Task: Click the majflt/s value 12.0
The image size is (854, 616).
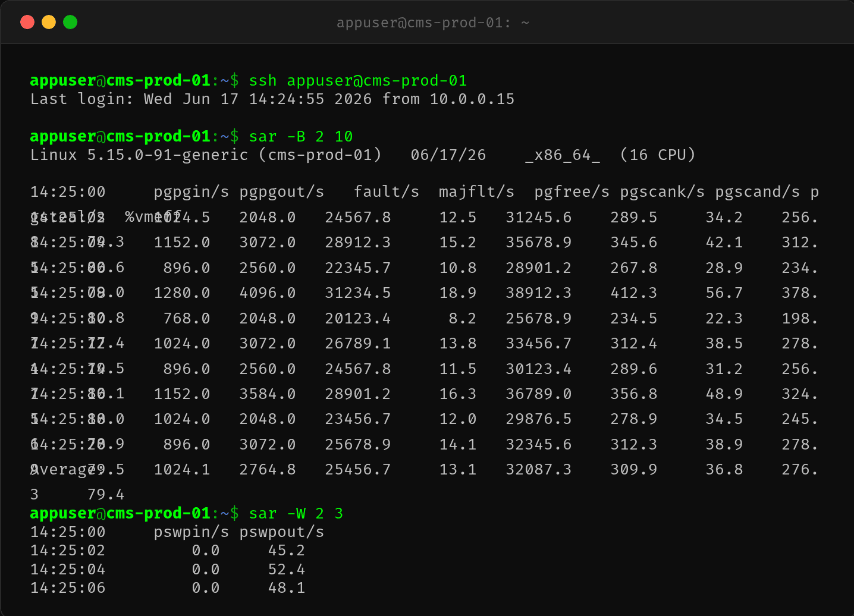Action: pos(458,419)
